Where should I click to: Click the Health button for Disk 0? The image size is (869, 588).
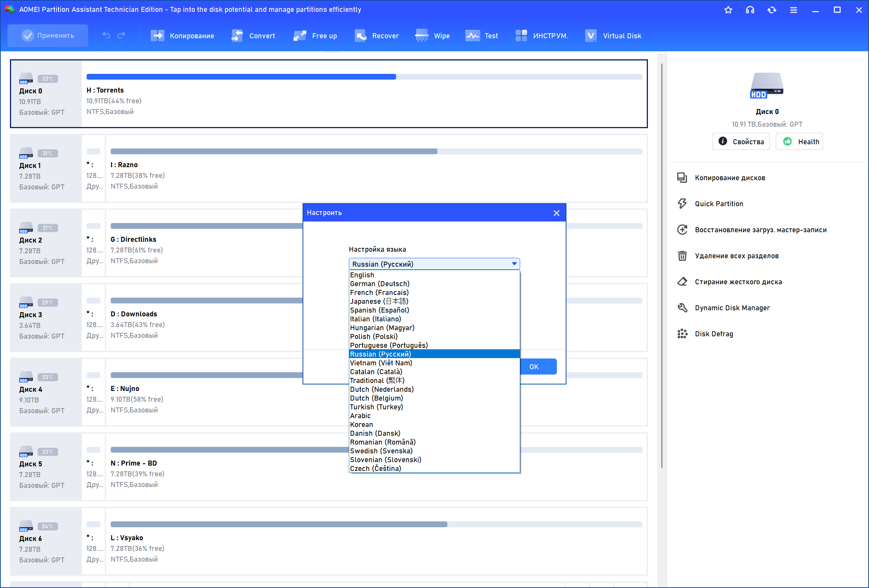click(799, 142)
